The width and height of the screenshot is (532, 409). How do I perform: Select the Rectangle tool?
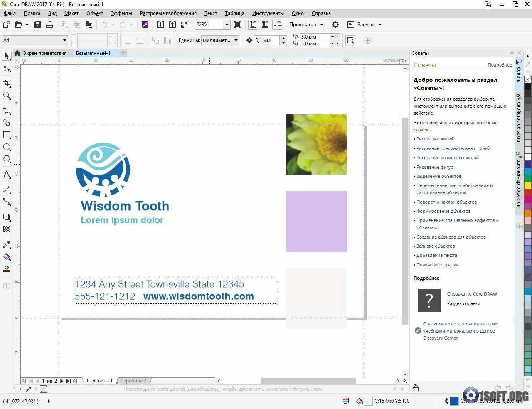click(x=7, y=135)
